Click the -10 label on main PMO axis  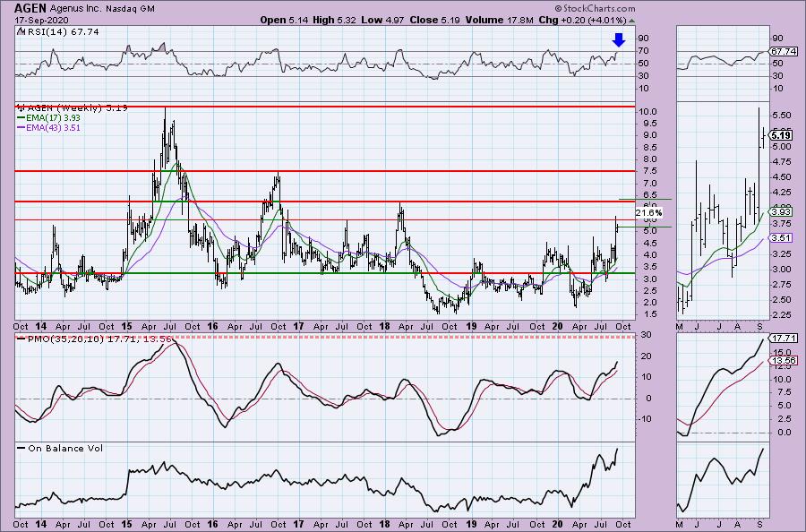(x=646, y=419)
